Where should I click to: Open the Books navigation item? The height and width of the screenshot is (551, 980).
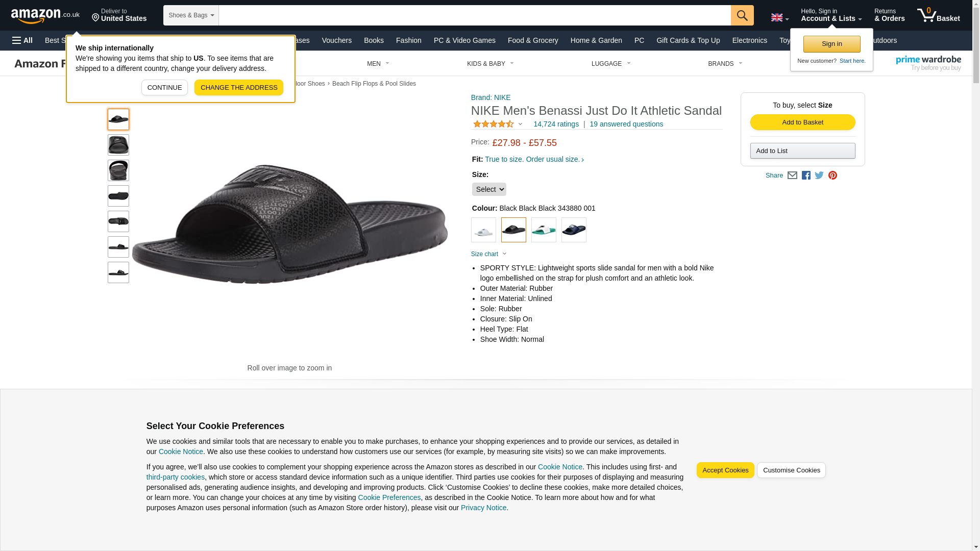[x=374, y=40]
